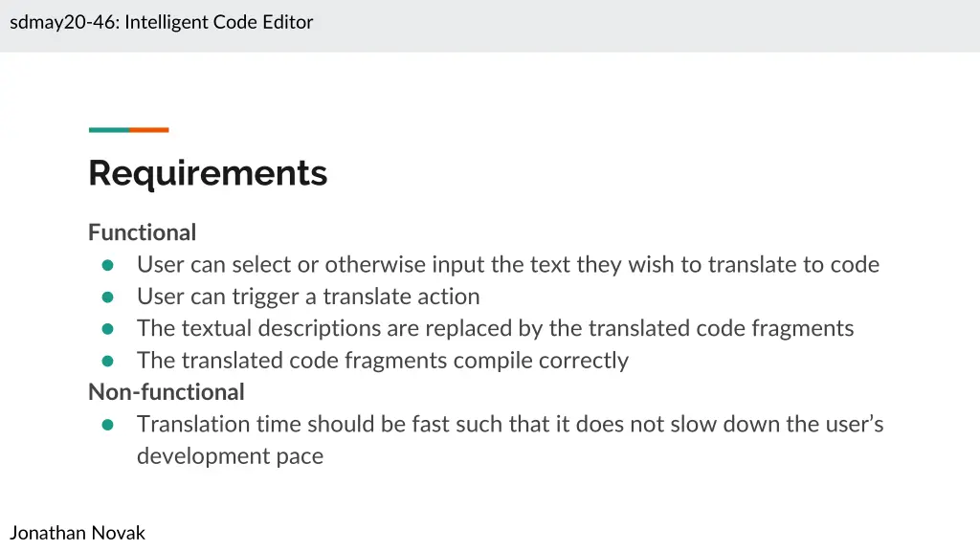Click the "User can trigger a translate action" line
Image resolution: width=980 pixels, height=551 pixels.
308,297
